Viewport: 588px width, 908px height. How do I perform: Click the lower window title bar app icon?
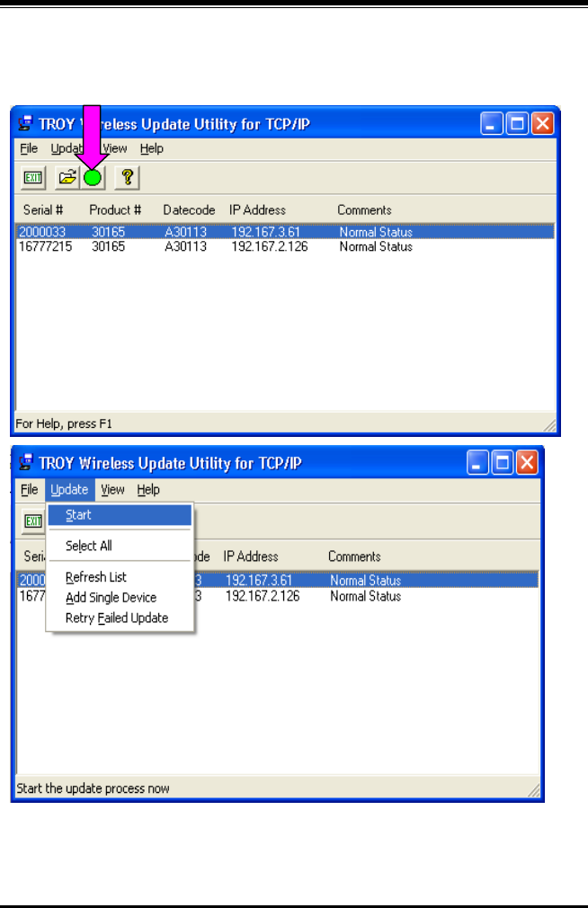(25, 463)
